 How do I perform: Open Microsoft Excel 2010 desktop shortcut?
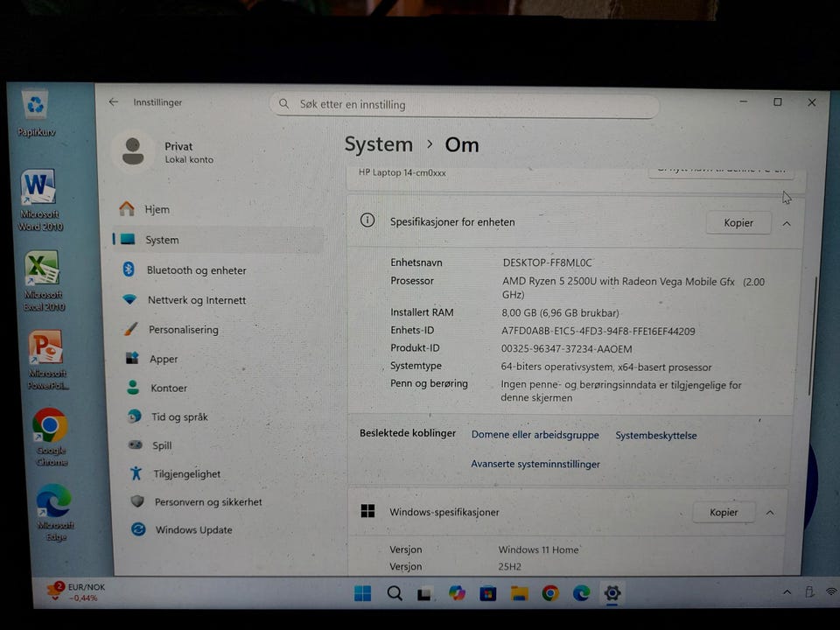[44, 281]
